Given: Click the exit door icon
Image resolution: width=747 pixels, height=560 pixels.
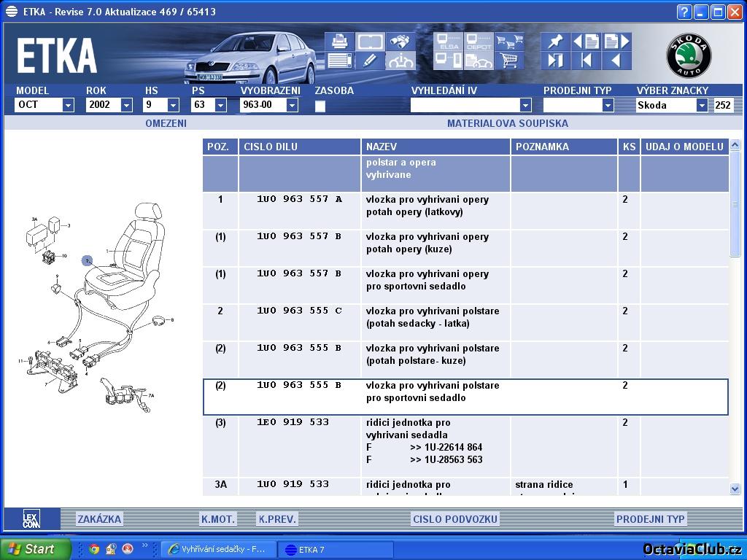Looking at the screenshot, I should click(555, 61).
